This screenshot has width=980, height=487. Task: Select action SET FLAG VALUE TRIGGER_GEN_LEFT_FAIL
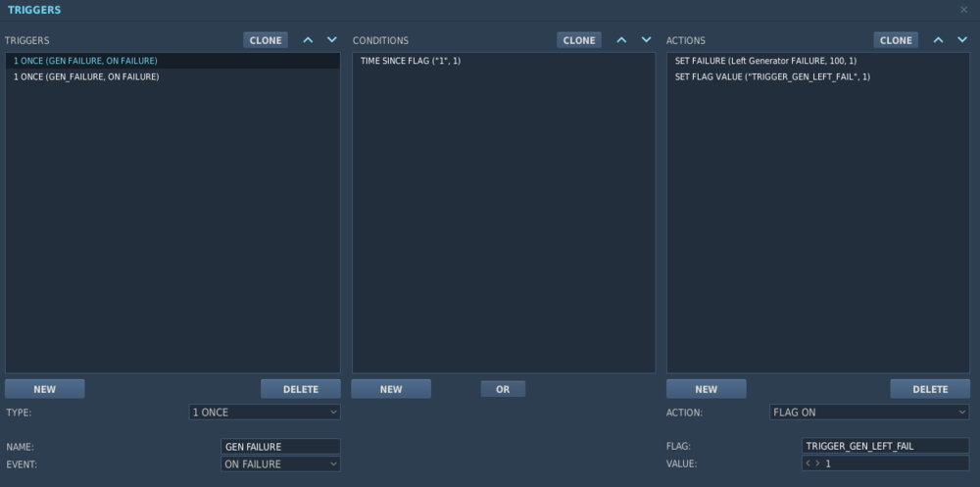(x=818, y=76)
